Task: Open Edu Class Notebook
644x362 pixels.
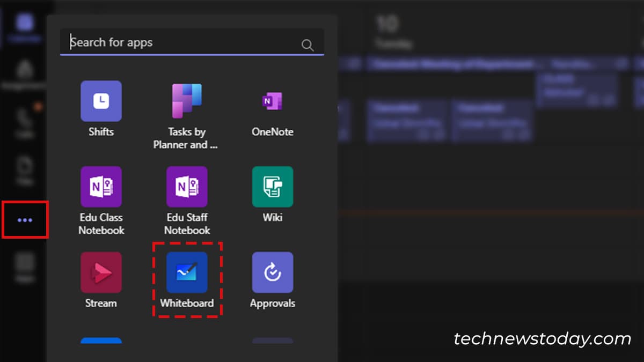Action: [x=101, y=187]
